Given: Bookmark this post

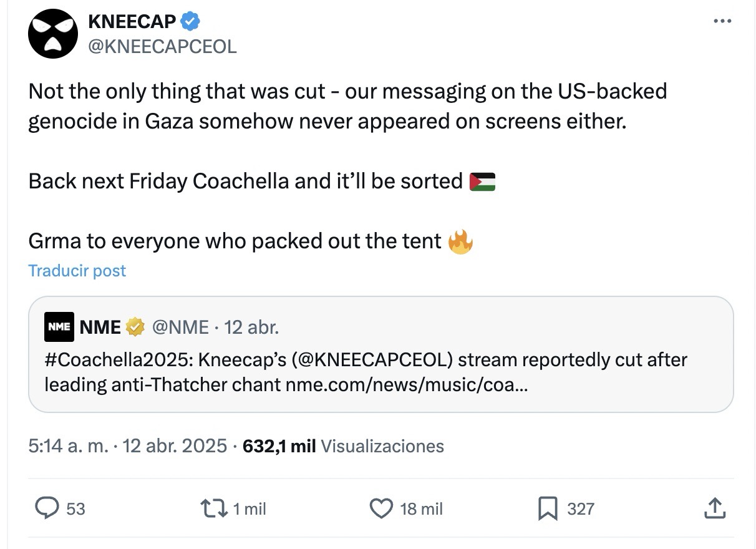Looking at the screenshot, I should (x=547, y=509).
